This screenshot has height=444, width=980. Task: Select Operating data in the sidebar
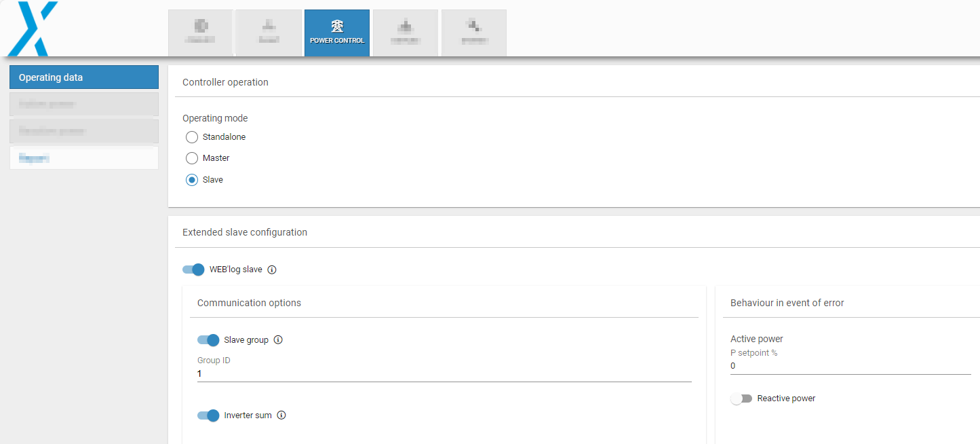[x=83, y=77]
